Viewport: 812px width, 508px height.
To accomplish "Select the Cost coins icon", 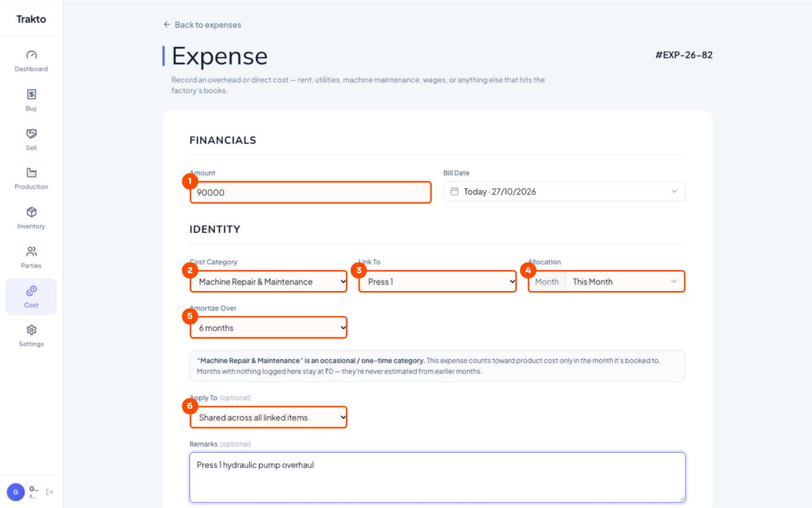I will click(31, 291).
